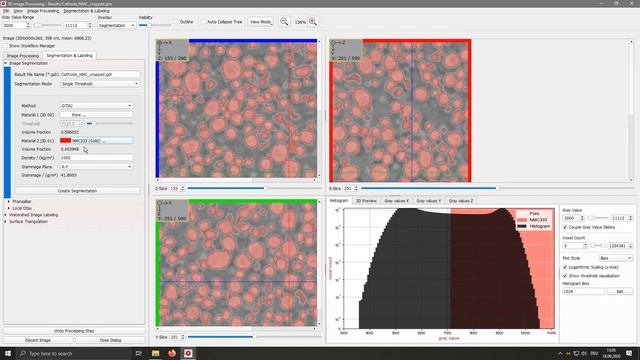Image resolution: width=640 pixels, height=360 pixels.
Task: Expand the Surface Triangulation section
Action: 6,222
